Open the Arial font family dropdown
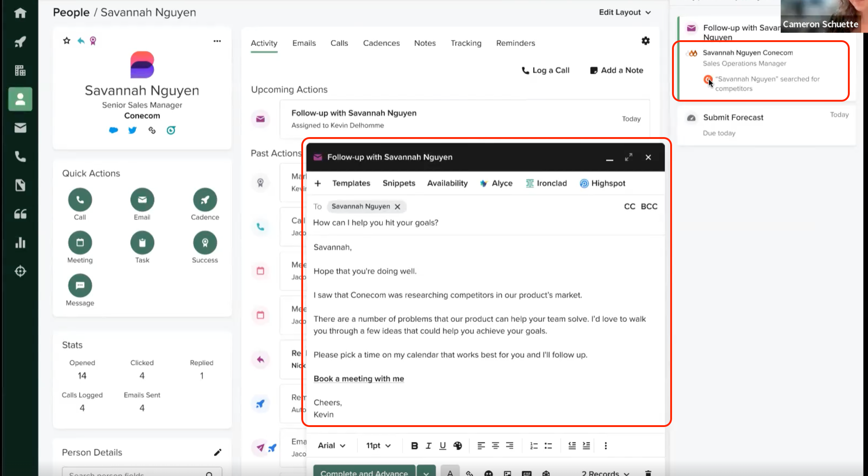 coord(331,446)
